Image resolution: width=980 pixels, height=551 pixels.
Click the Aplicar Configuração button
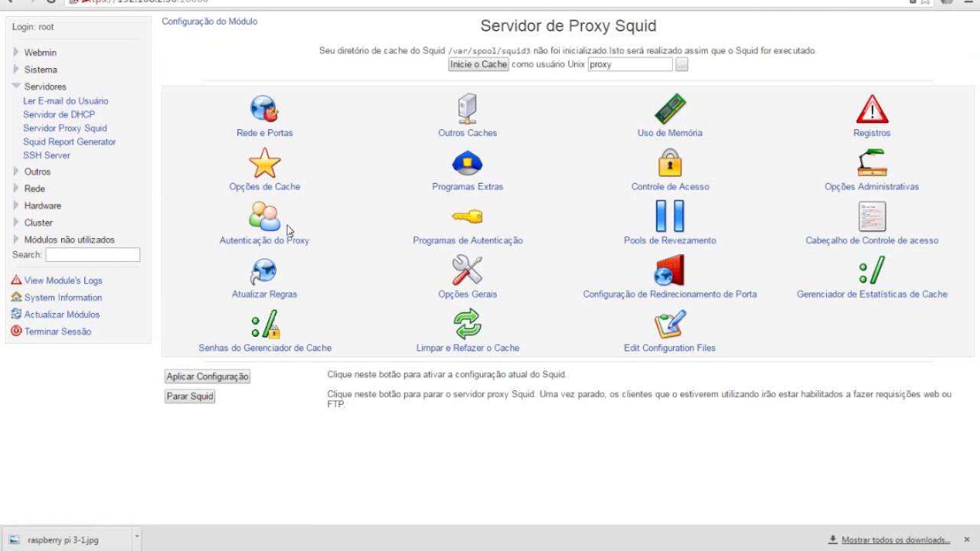point(208,377)
